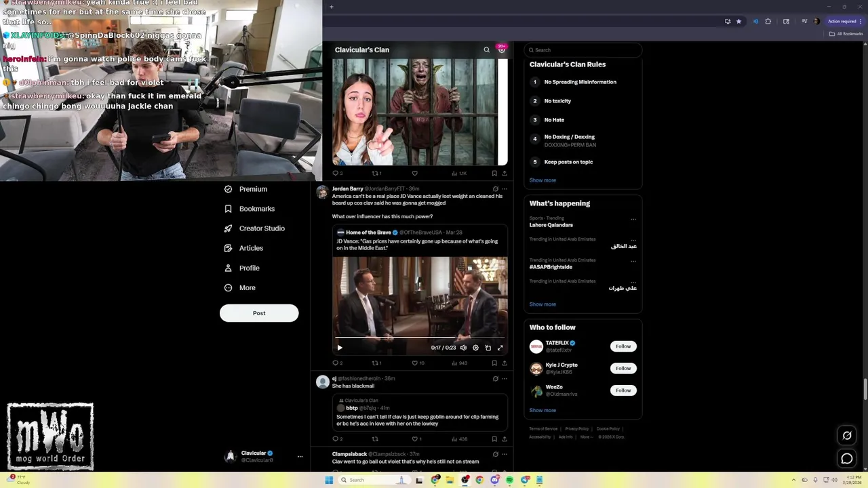Click Grok icon on Jordan Barry's post

click(x=495, y=189)
